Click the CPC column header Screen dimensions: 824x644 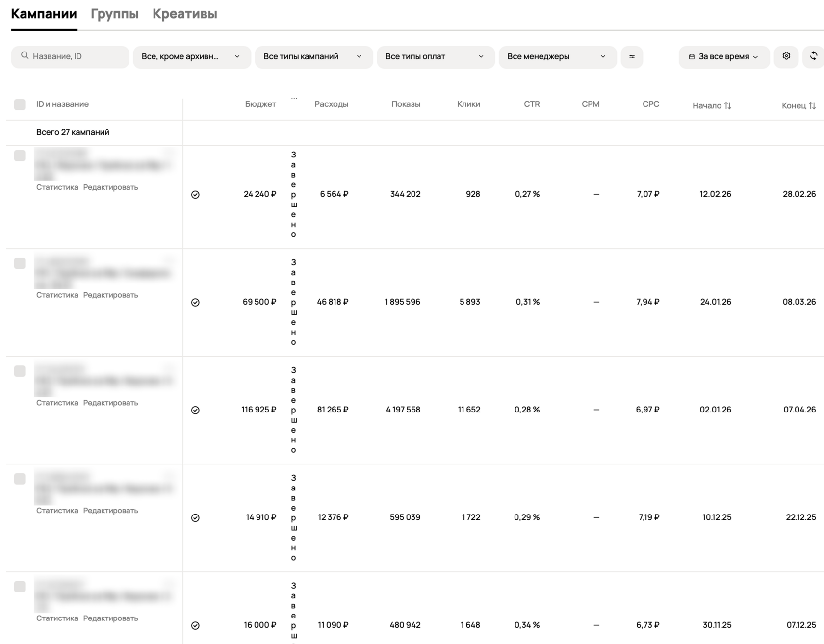coord(651,104)
